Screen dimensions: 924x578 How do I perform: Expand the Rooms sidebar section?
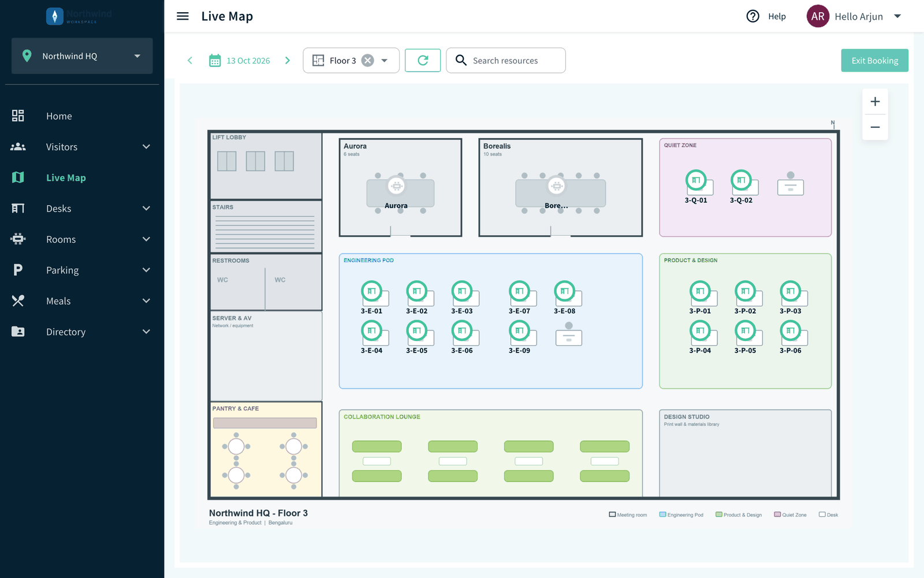tap(146, 239)
